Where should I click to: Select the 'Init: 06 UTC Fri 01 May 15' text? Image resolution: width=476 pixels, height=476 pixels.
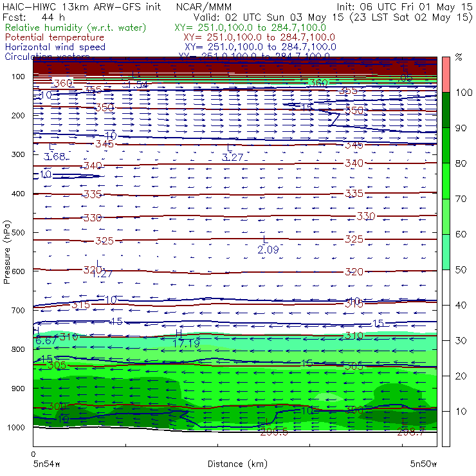tap(404, 6)
